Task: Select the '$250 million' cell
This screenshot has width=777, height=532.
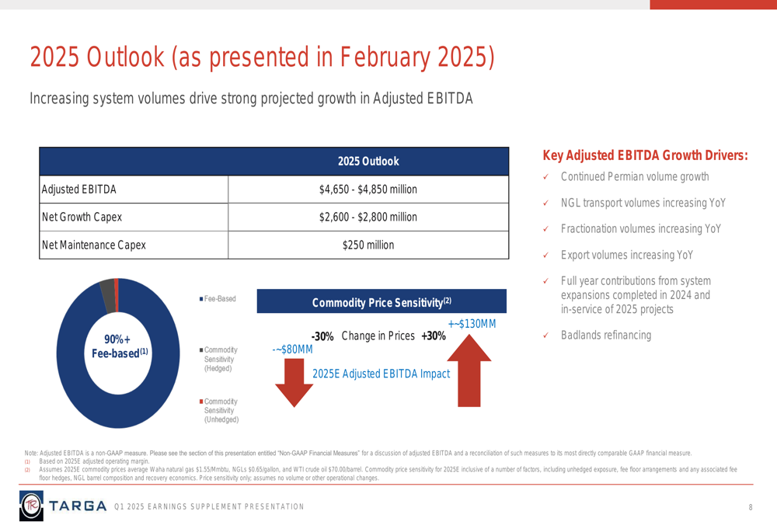Action: click(x=368, y=245)
